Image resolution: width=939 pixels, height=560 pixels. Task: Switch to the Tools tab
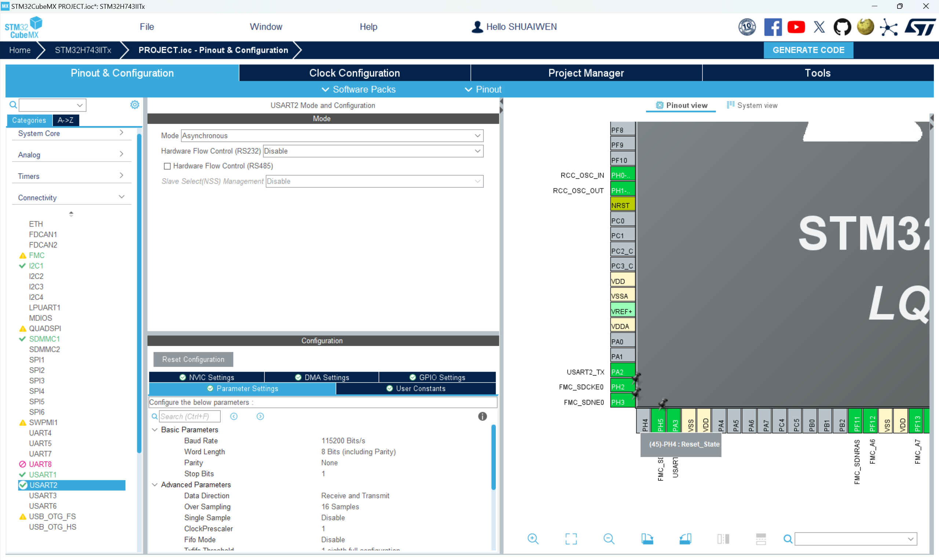tap(818, 73)
